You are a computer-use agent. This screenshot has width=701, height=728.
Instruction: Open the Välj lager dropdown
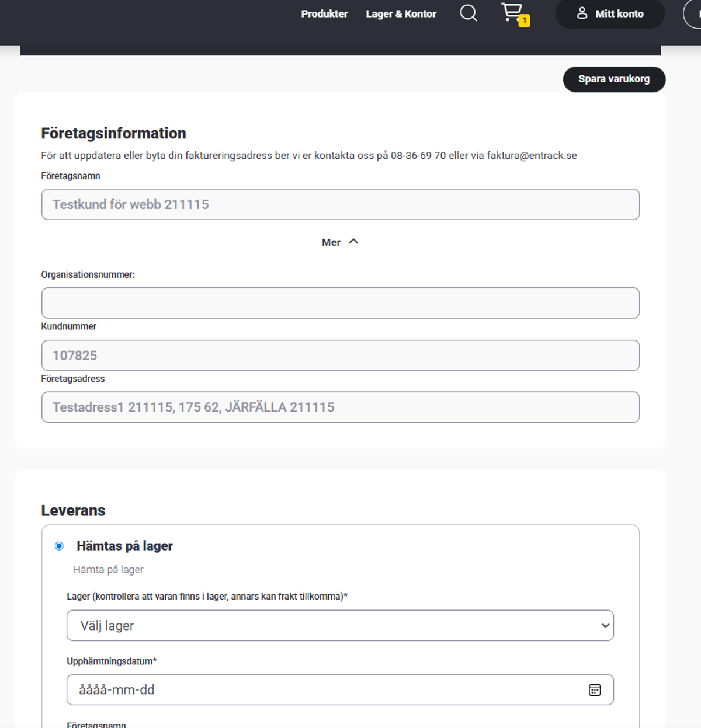340,625
